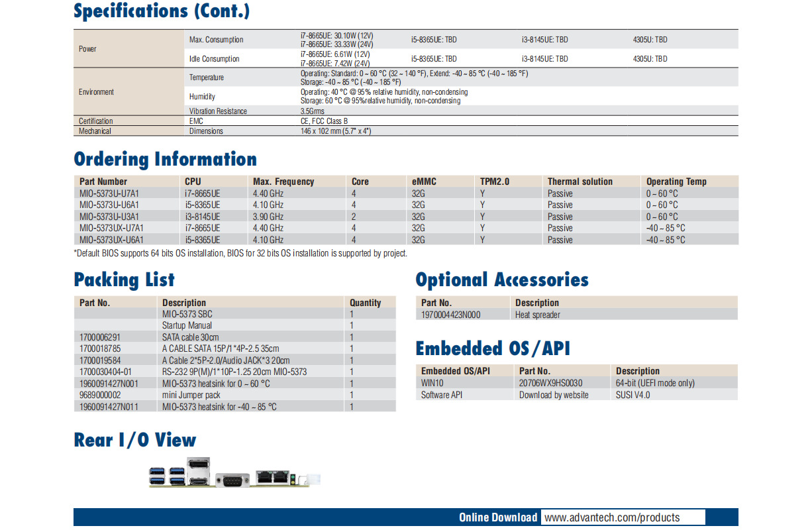Click part number MIO-5373UX-U6A1

111,240
